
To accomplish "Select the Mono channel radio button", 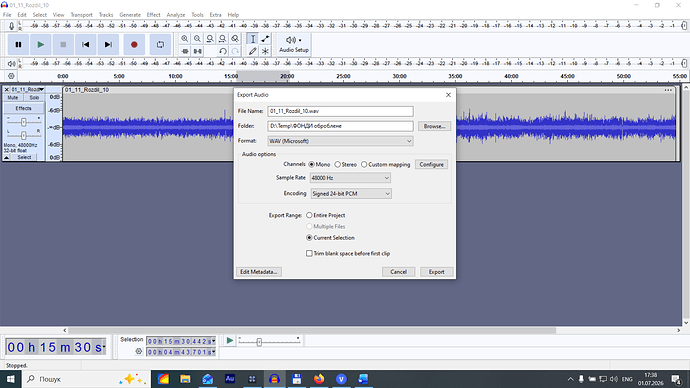I will 312,165.
